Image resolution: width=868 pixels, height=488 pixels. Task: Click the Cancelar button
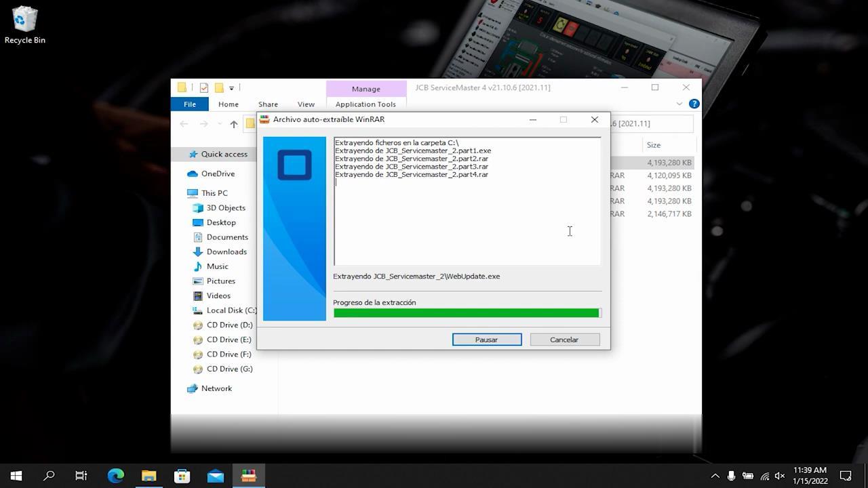point(564,340)
